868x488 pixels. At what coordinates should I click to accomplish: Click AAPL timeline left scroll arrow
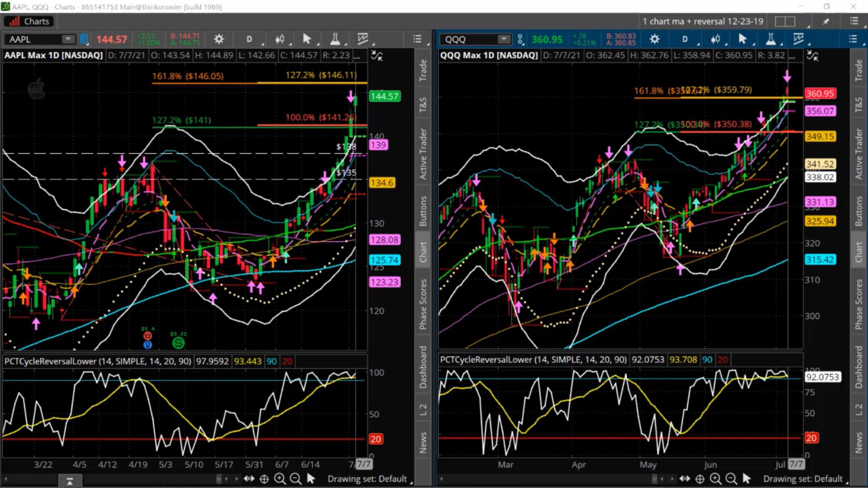click(6, 479)
